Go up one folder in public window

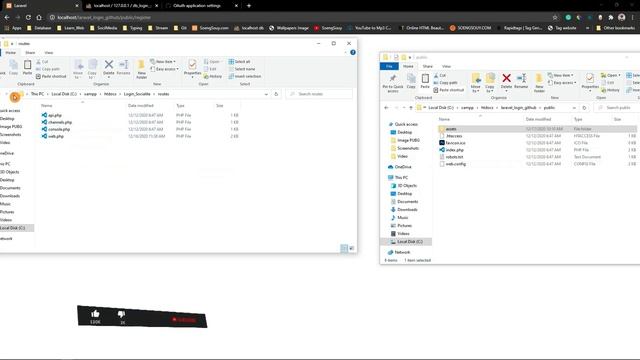pos(411,108)
